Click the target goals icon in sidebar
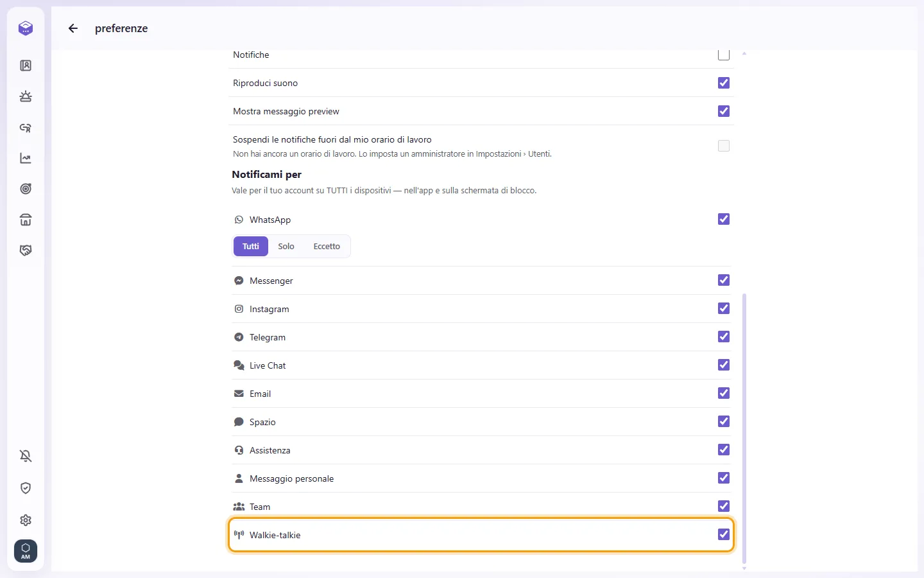Image resolution: width=924 pixels, height=578 pixels. point(26,189)
